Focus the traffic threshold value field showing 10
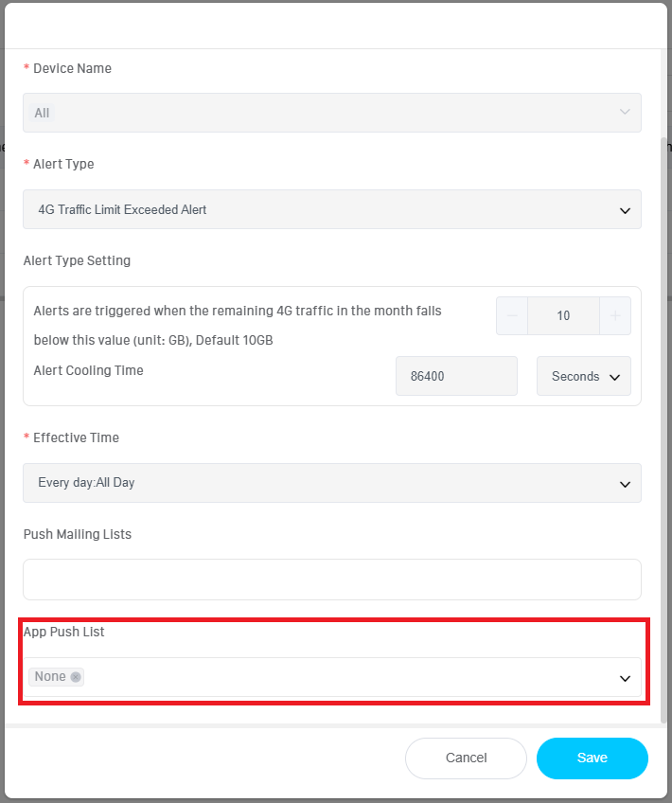 coord(563,316)
